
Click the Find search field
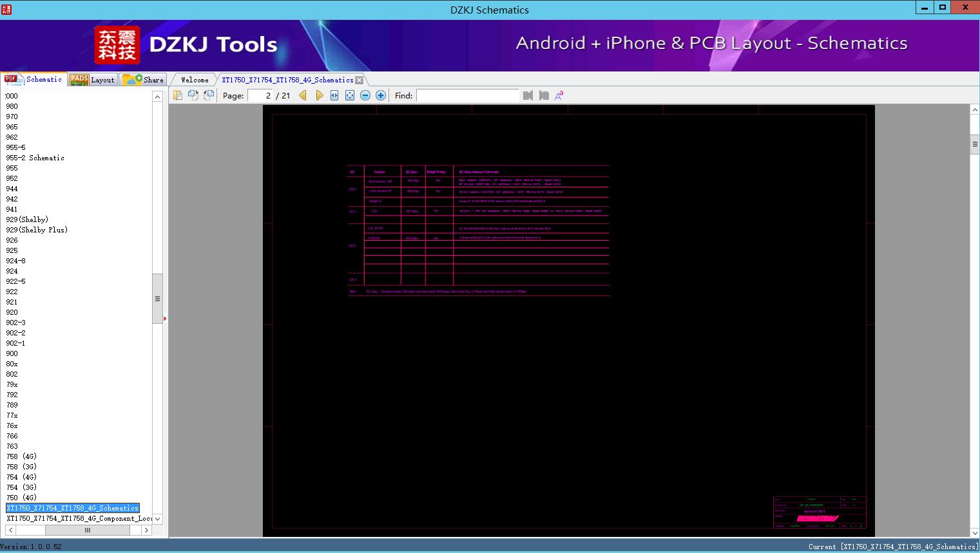pos(467,95)
